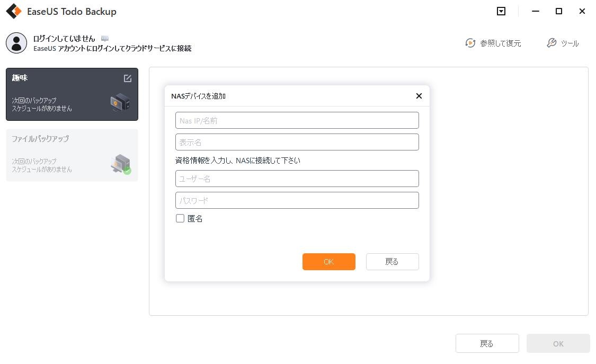Image resolution: width=596 pixels, height=364 pixels.
Task: Click the user account avatar icon
Action: pos(16,43)
